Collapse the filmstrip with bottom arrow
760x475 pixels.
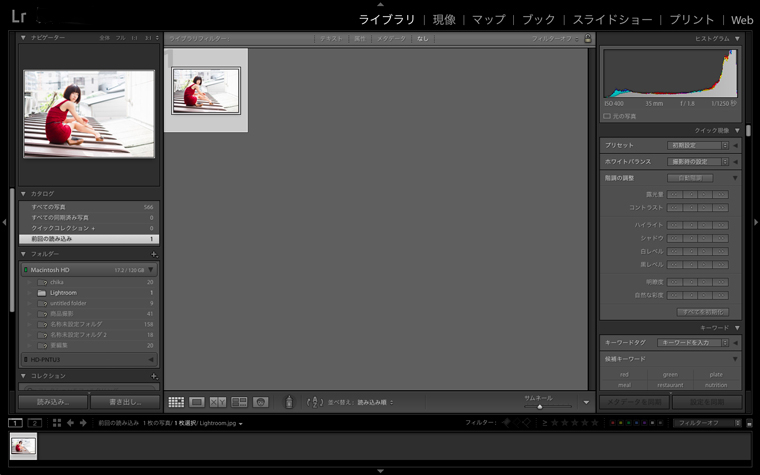click(x=380, y=471)
